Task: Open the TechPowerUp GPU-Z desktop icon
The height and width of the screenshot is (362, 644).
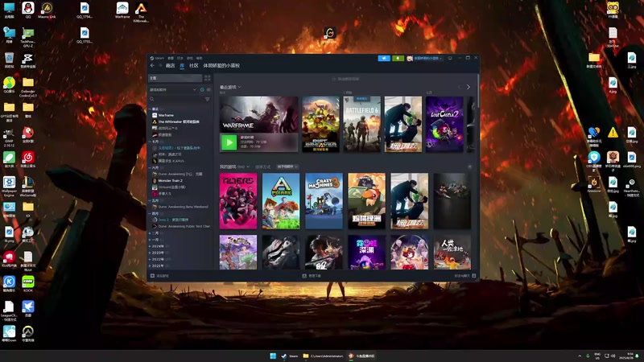Action: click(x=28, y=37)
